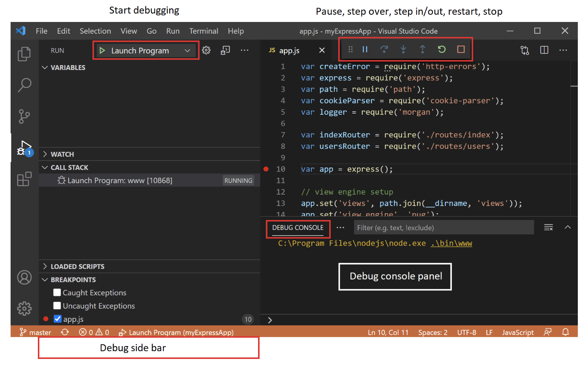Grab the debug toolbar drag handle
The width and height of the screenshot is (588, 365).
pyautogui.click(x=350, y=49)
